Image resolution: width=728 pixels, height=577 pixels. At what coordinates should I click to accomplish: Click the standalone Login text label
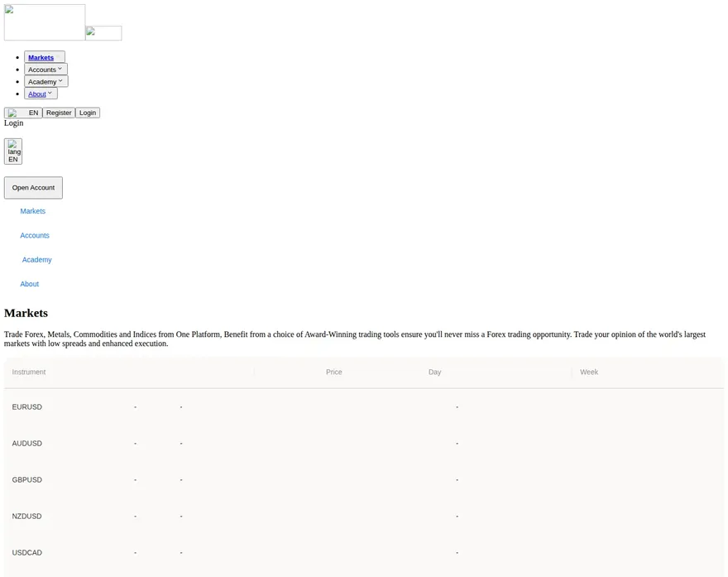tap(13, 123)
